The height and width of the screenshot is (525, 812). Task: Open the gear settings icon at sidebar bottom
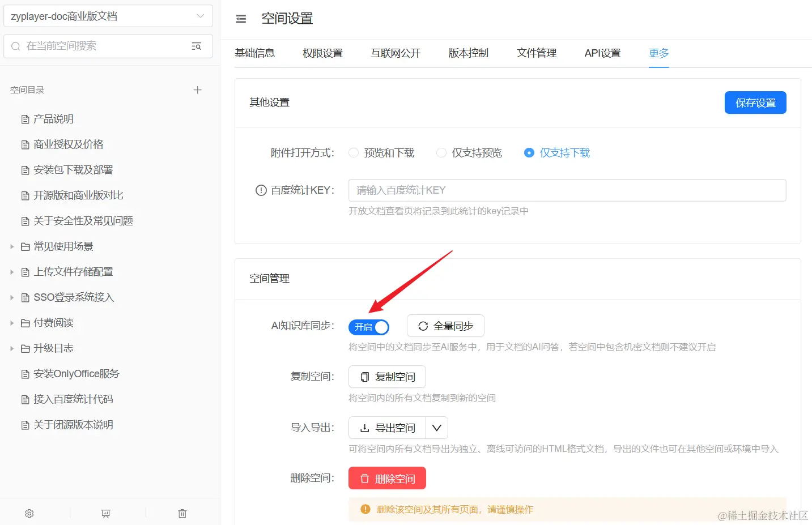click(29, 513)
